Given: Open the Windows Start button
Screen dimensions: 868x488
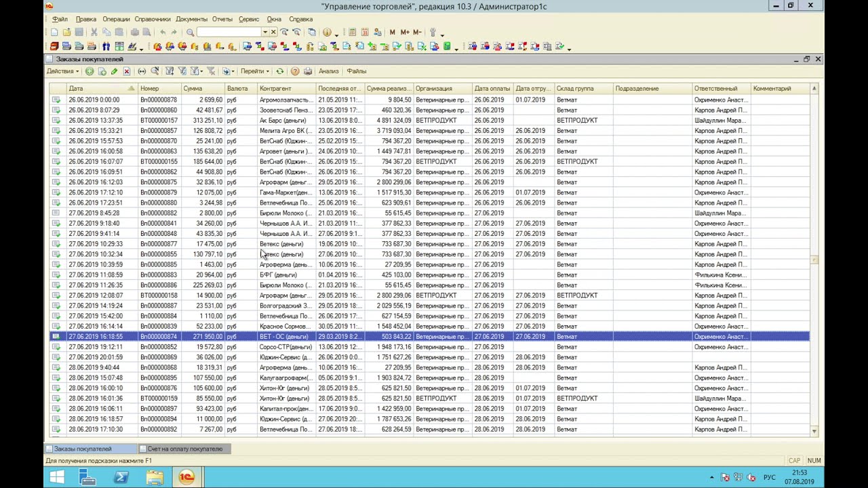Looking at the screenshot, I should click(57, 477).
